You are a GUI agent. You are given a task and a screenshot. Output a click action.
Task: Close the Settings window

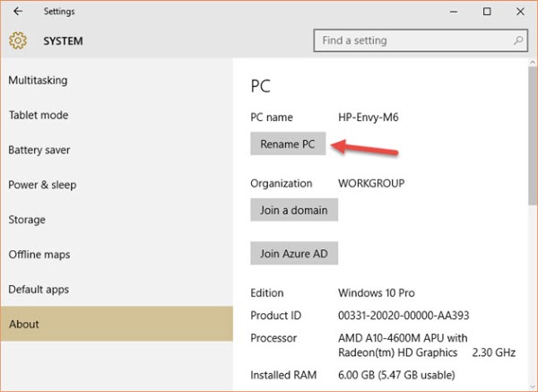pyautogui.click(x=521, y=12)
